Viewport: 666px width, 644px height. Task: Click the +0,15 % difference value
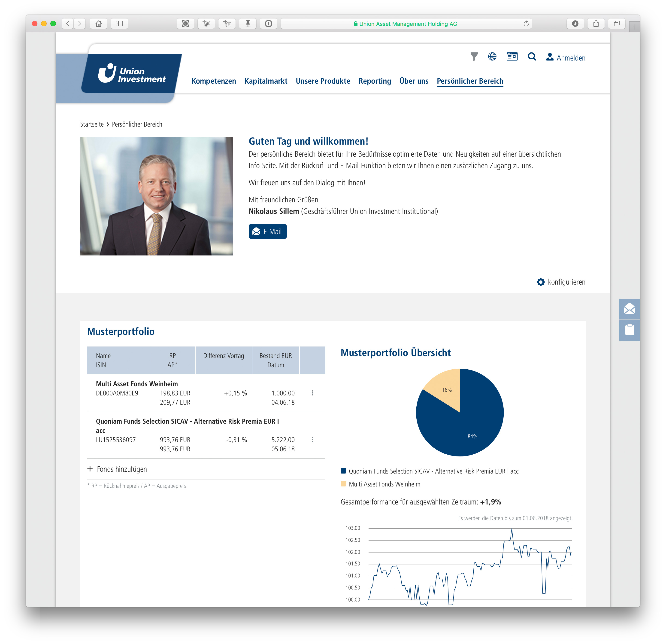tap(236, 393)
